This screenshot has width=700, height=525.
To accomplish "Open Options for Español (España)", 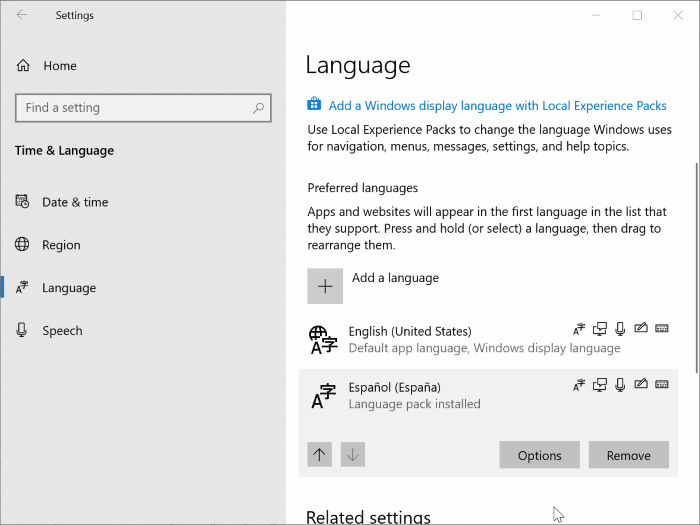I will click(x=539, y=455).
